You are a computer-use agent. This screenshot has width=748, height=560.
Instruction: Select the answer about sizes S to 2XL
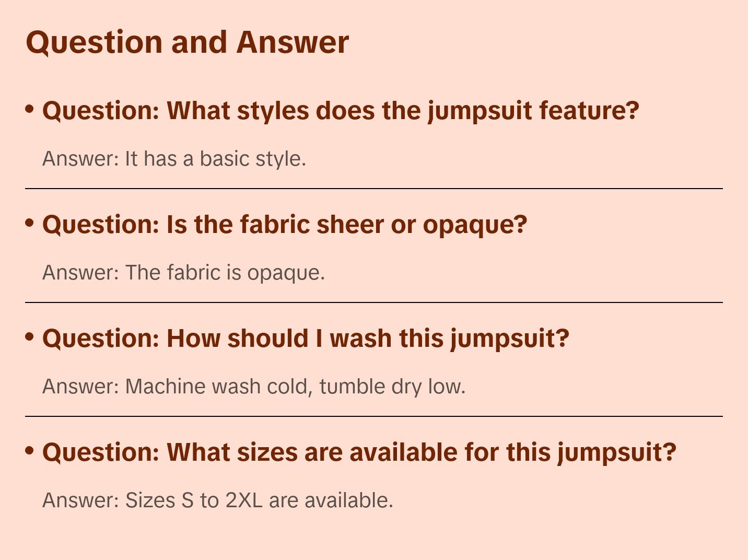tap(217, 500)
